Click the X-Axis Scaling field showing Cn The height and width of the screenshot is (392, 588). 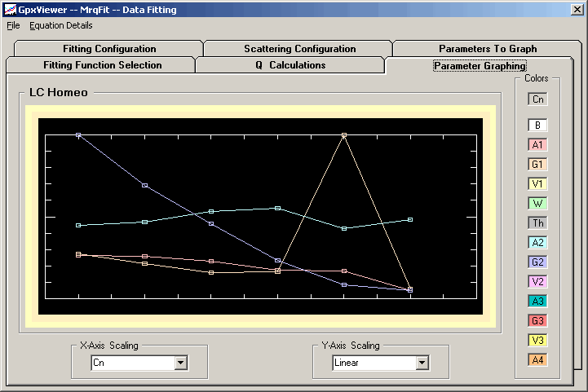tap(139, 363)
